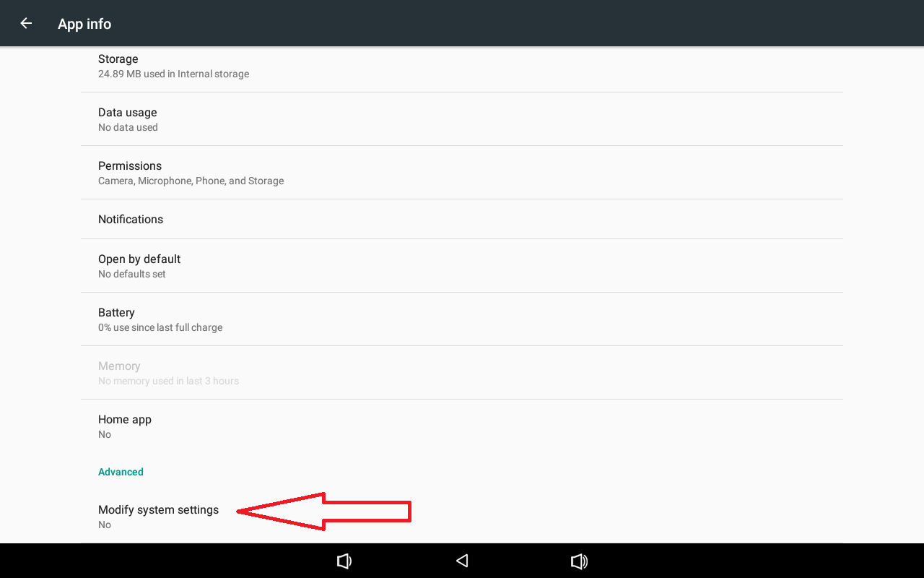
Task: Click '0% use since last full charge' text
Action: (160, 327)
